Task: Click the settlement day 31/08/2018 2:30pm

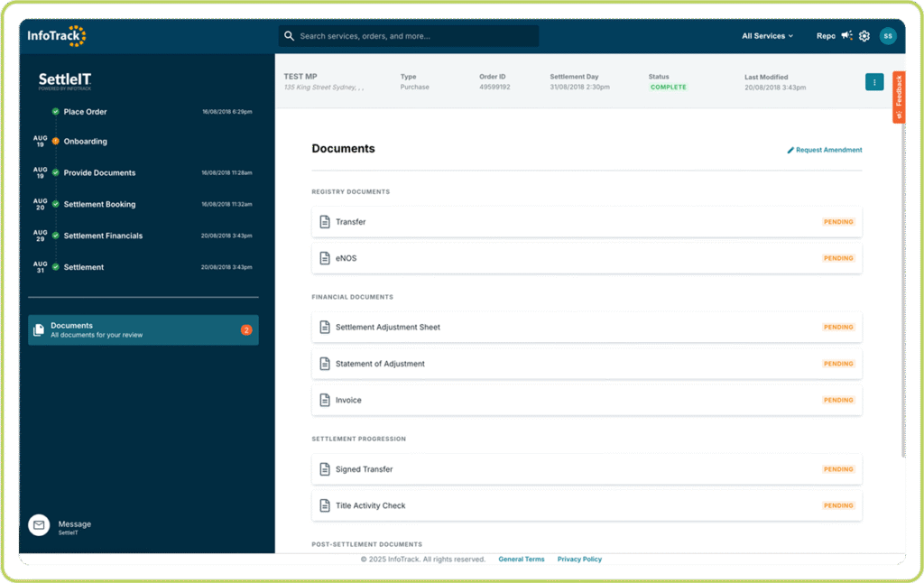Action: 580,88
